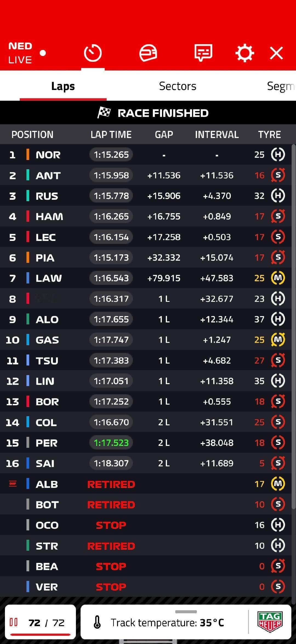296x644 pixels.
Task: Expand the track temperature panel handle
Action: point(186,612)
